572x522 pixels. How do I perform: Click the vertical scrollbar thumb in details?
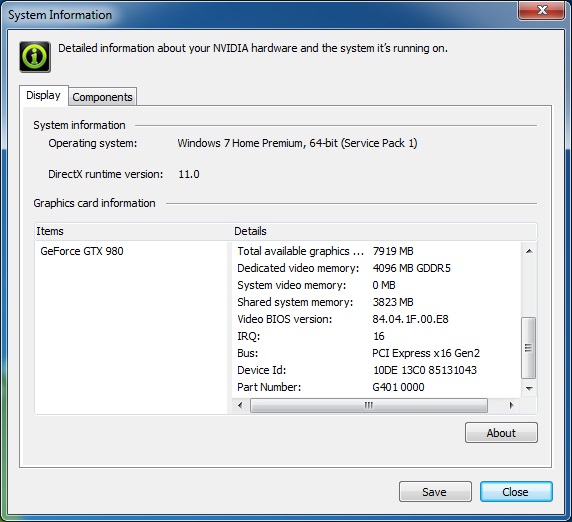[529, 348]
